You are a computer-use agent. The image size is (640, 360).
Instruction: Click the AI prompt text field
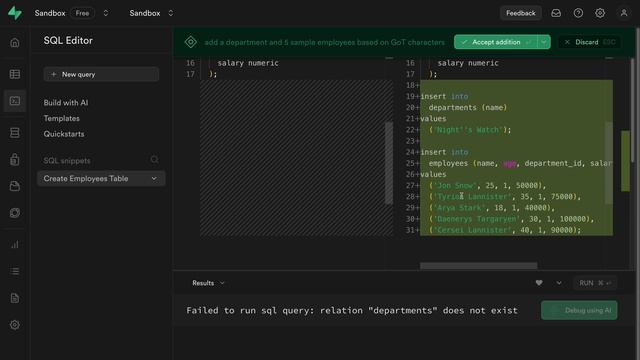(324, 42)
